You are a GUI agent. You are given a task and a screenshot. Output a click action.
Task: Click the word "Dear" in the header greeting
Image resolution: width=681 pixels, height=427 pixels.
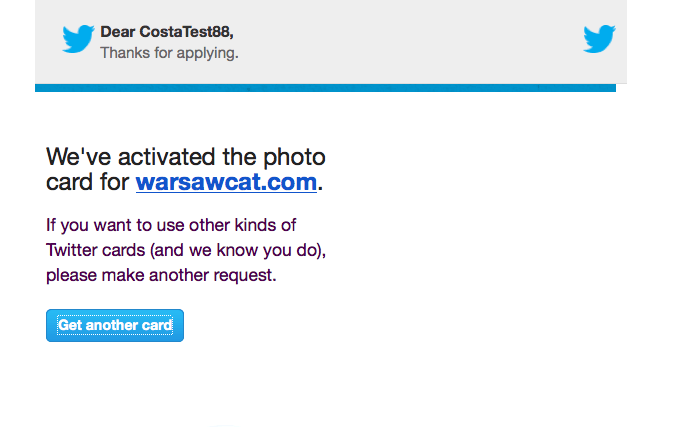pos(118,32)
